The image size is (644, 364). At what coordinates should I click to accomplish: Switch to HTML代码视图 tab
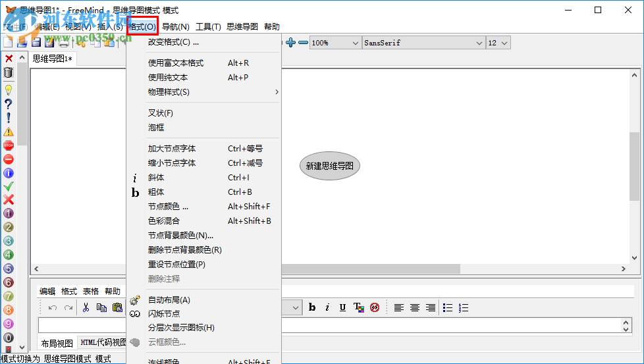click(103, 342)
